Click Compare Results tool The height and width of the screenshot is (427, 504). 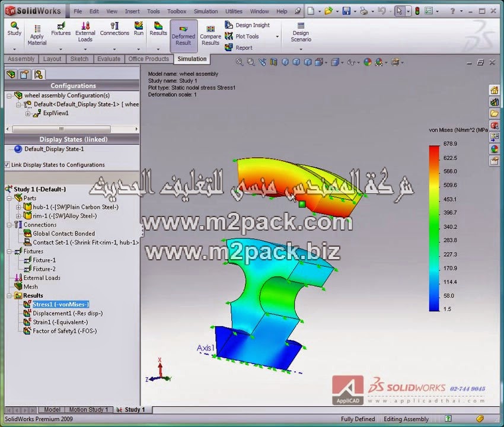tap(210, 36)
